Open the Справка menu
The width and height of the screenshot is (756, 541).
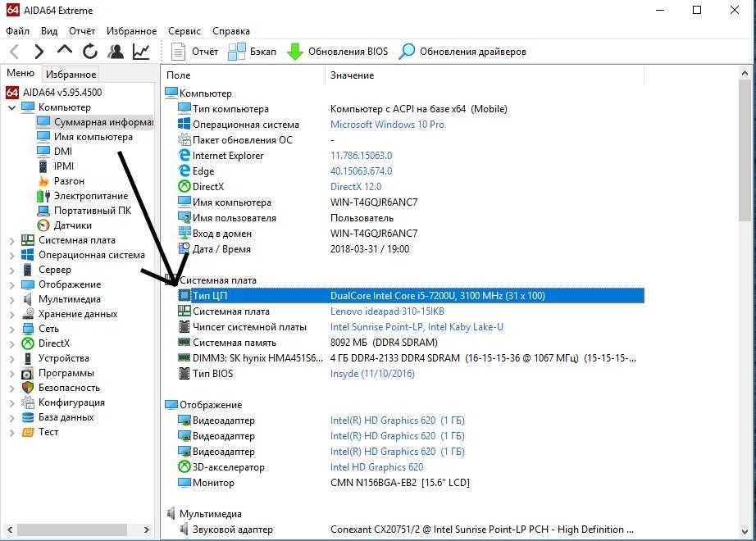pyautogui.click(x=231, y=31)
